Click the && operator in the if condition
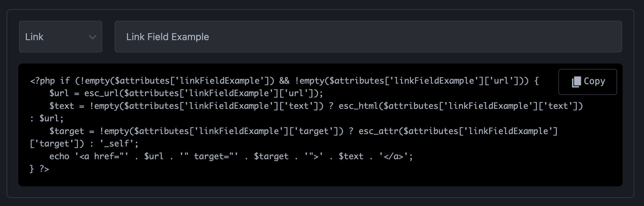644x206 pixels. [284, 81]
